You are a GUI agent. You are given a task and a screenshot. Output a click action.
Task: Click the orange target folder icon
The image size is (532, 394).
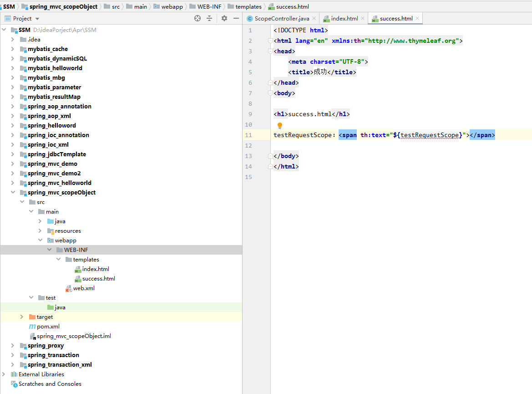pyautogui.click(x=32, y=317)
